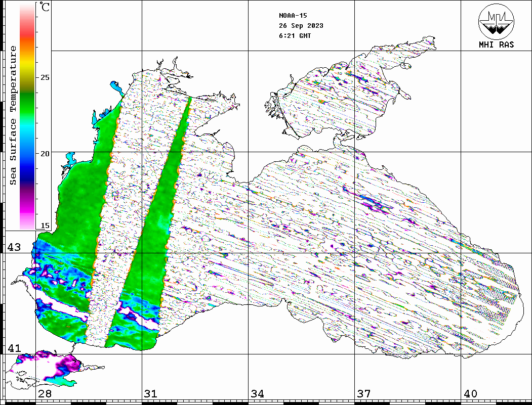Screen dimensions: 532x405
Task: Click the red band of color scale
Action: 27,32
